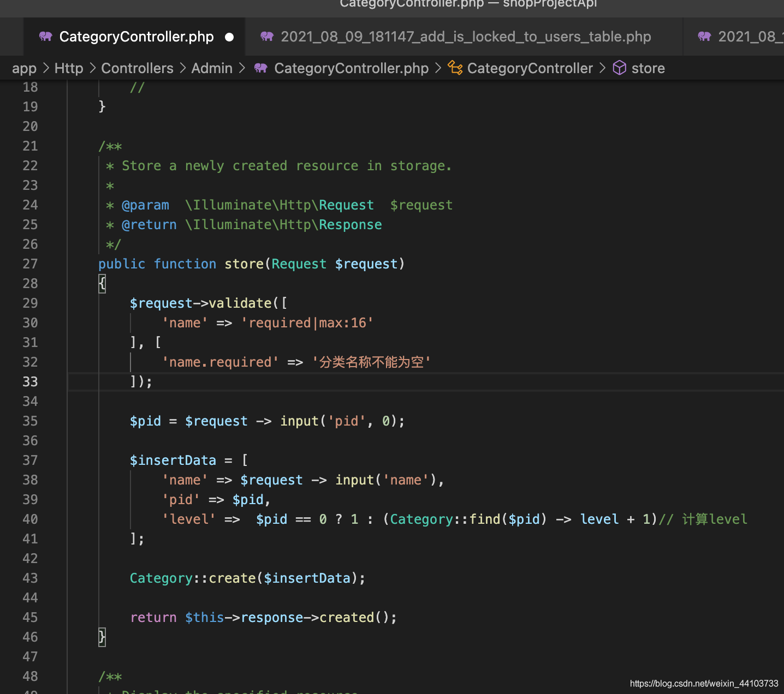Click class symbol icon beside CategoryController breadcrumb

pyautogui.click(x=455, y=68)
